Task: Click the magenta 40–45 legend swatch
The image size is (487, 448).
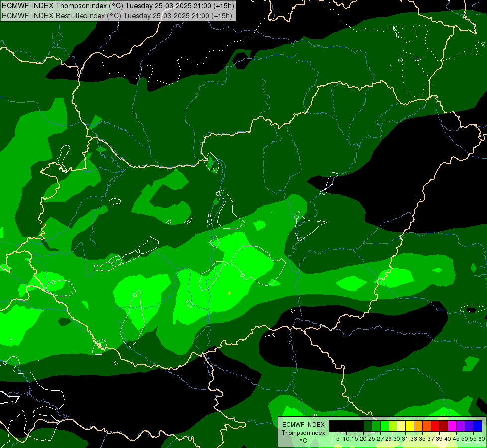Action: (x=452, y=426)
